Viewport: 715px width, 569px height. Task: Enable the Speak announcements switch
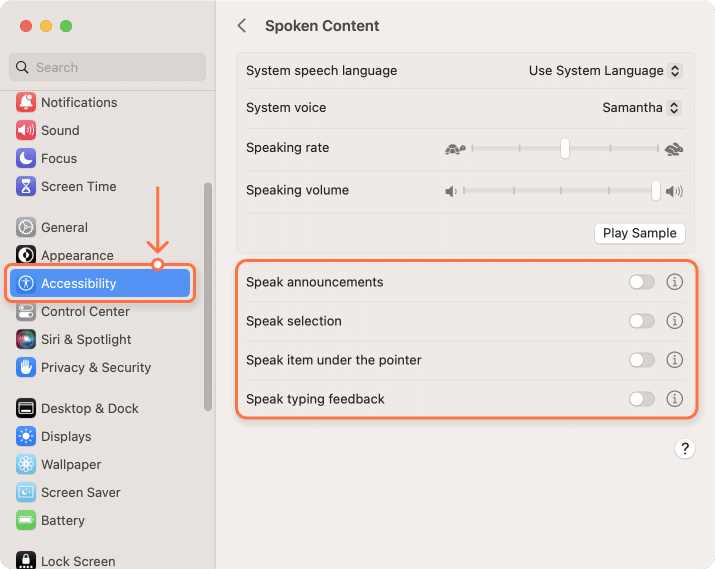click(642, 282)
